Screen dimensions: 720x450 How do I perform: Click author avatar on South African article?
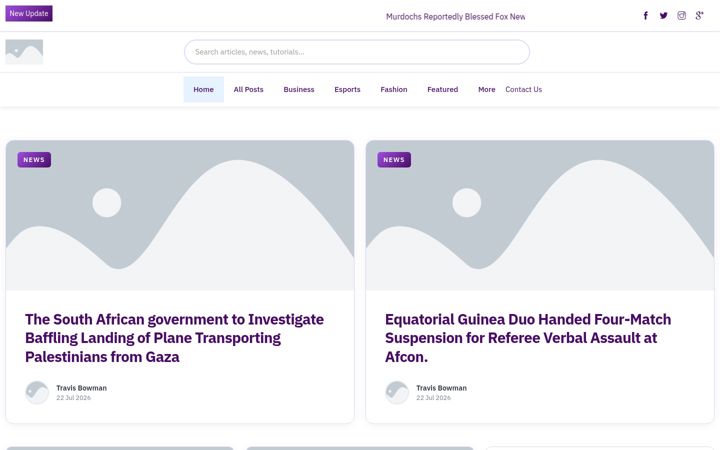coord(37,393)
